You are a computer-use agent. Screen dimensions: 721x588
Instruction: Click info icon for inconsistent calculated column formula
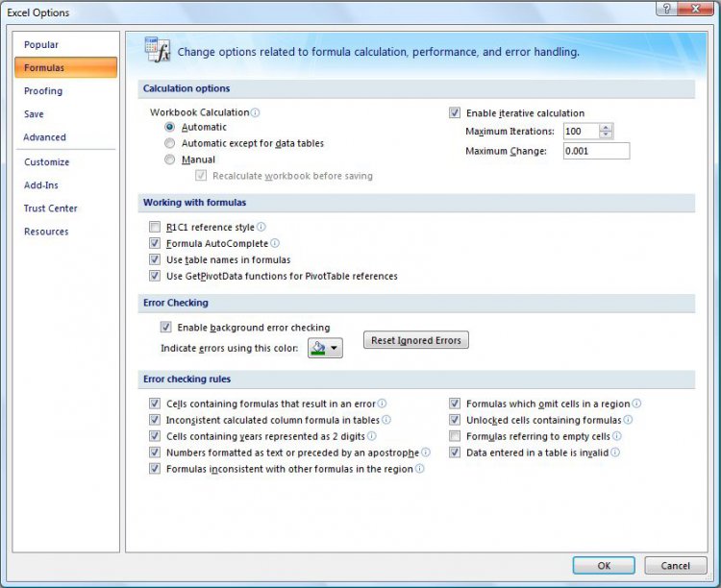pos(386,420)
